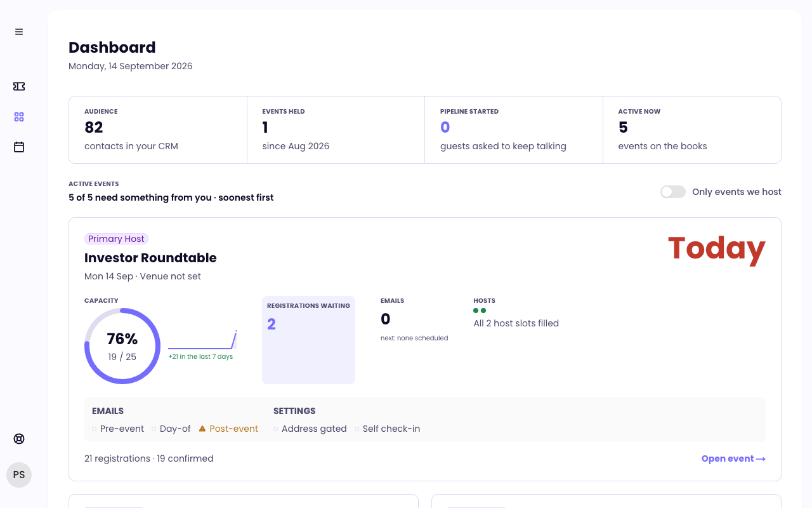This screenshot has width=812, height=508.
Task: Click the Emails count 0
Action: pyautogui.click(x=386, y=319)
